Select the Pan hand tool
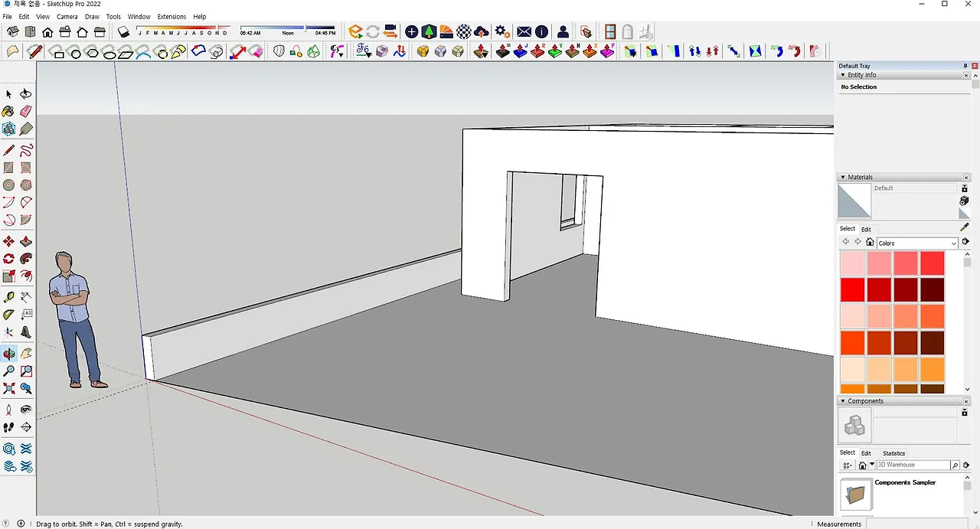The width and height of the screenshot is (980, 529). (x=26, y=354)
